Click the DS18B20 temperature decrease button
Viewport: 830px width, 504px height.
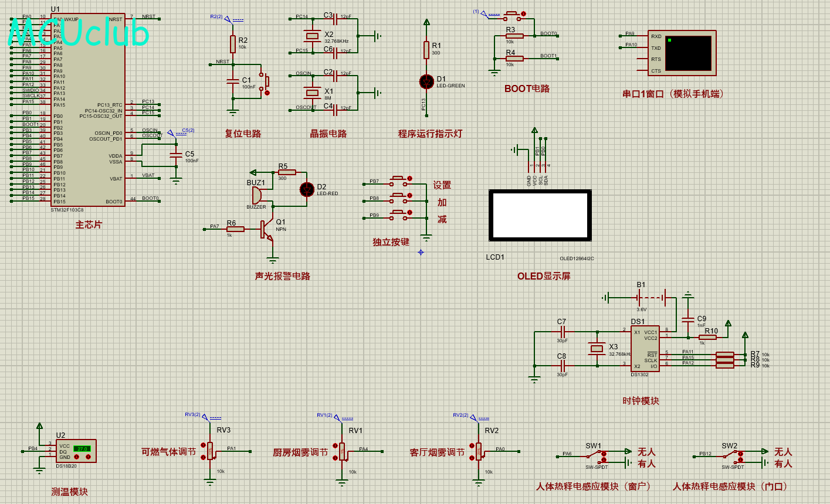click(76, 457)
